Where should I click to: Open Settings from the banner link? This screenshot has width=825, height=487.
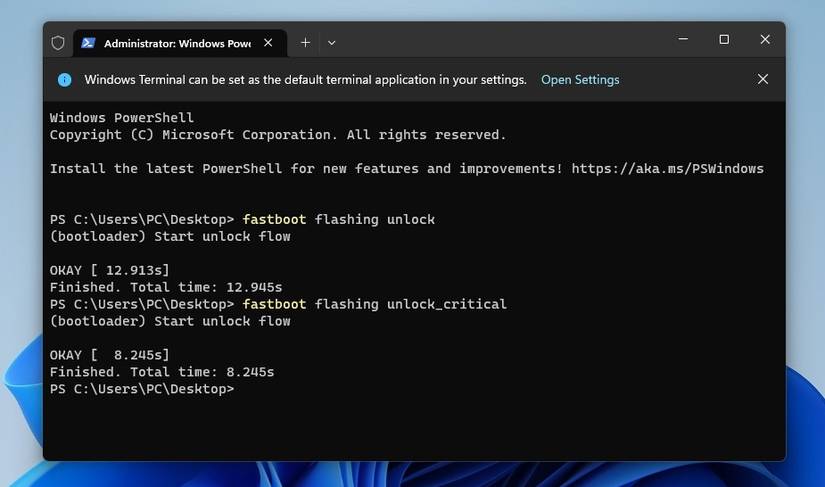click(x=580, y=80)
